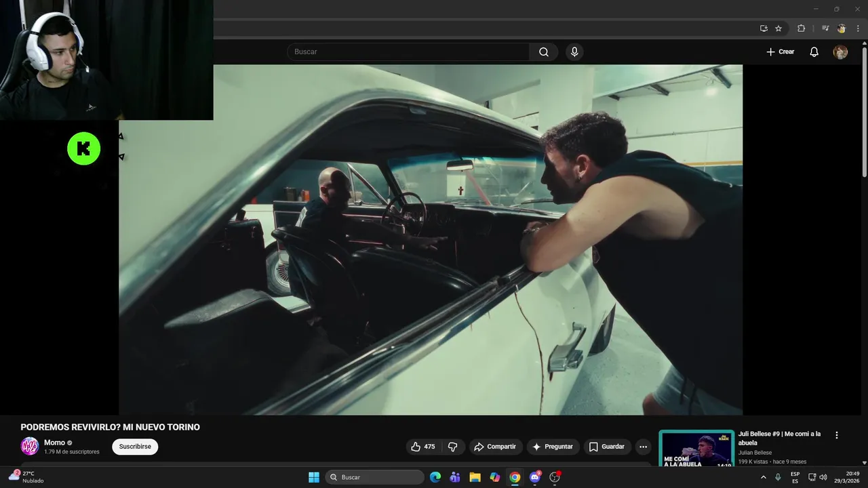This screenshot has width=868, height=488.
Task: Dislike the video
Action: (453, 447)
